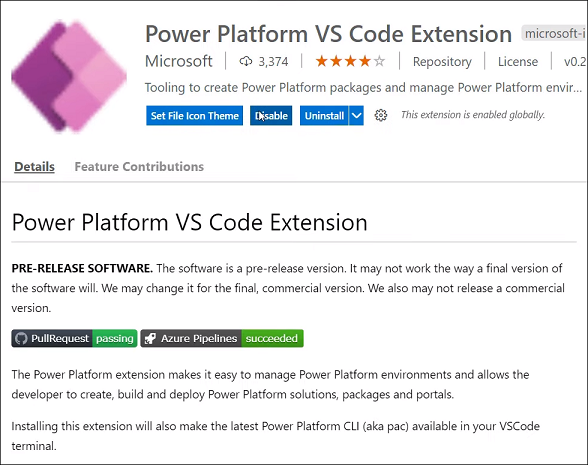Image resolution: width=588 pixels, height=465 pixels.
Task: Click the Azure Pipelines succeeded badge
Action: pyautogui.click(x=222, y=338)
